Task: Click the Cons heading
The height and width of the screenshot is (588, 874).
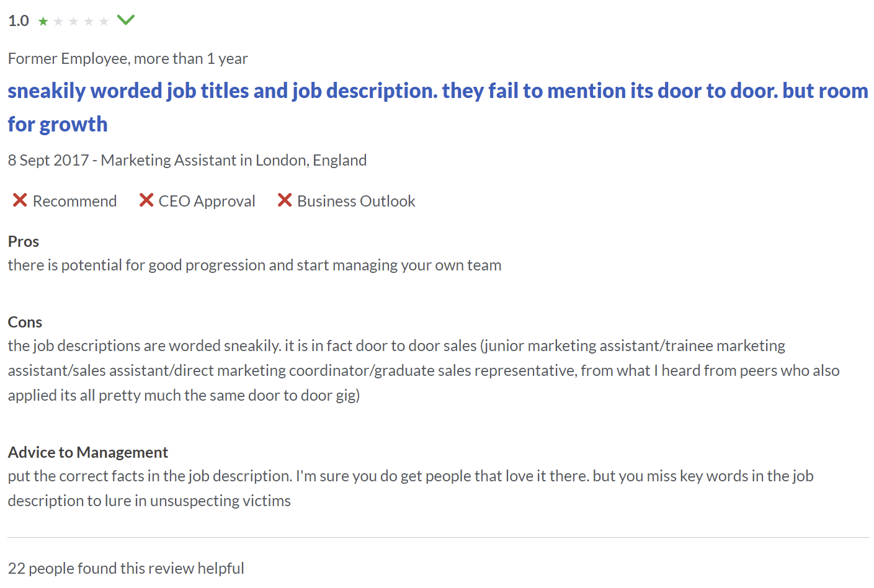Action: click(25, 322)
